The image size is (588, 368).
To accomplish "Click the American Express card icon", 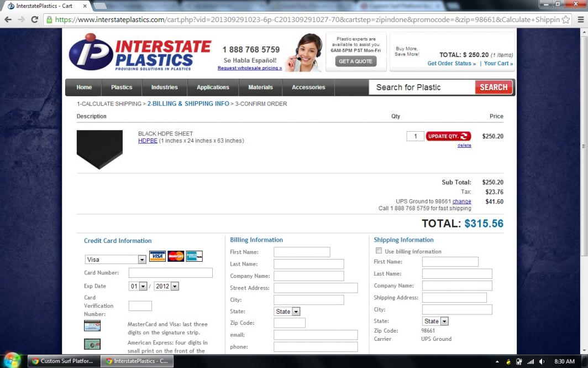I will pyautogui.click(x=194, y=256).
